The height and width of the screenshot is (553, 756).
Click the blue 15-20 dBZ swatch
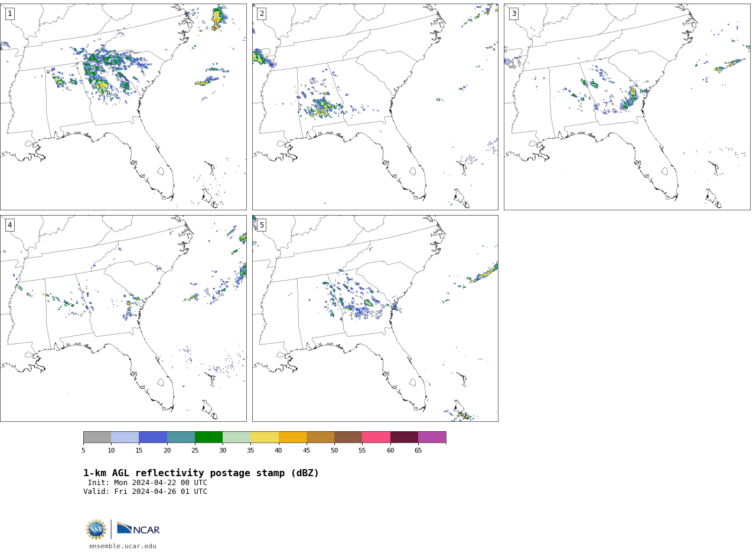(x=153, y=437)
